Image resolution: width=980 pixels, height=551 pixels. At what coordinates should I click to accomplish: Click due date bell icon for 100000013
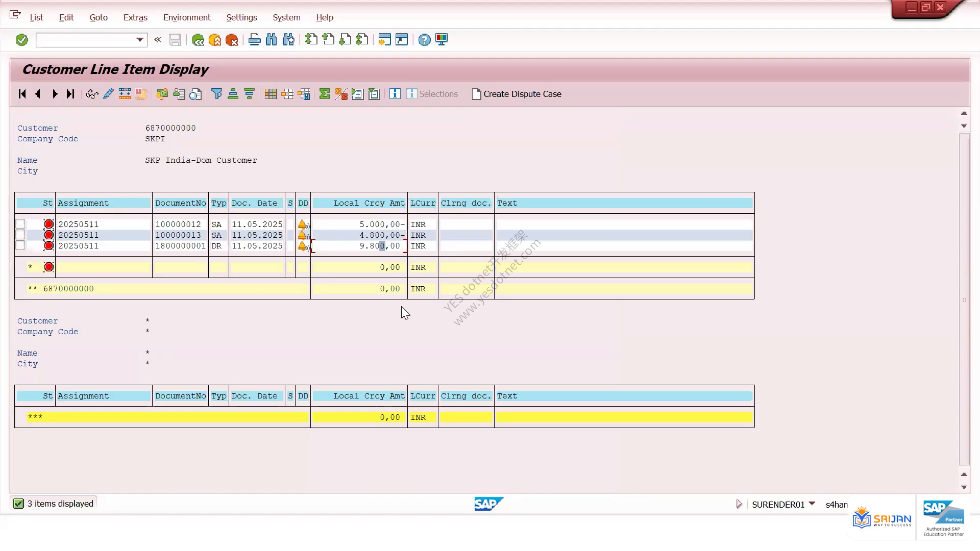click(x=303, y=235)
